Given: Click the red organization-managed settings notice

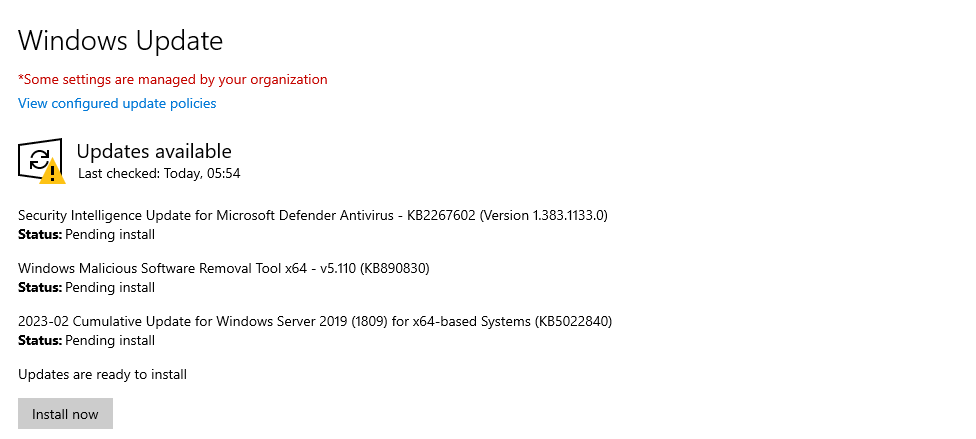Looking at the screenshot, I should coord(173,79).
